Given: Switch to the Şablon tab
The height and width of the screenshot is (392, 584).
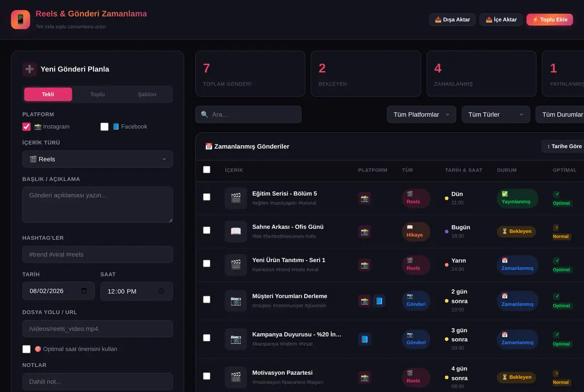Looking at the screenshot, I should (x=147, y=94).
